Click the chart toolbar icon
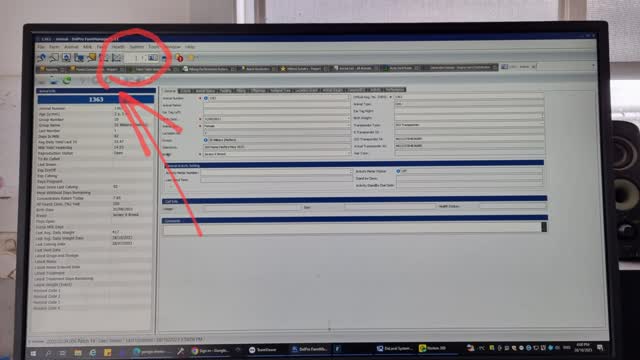 click(x=117, y=58)
